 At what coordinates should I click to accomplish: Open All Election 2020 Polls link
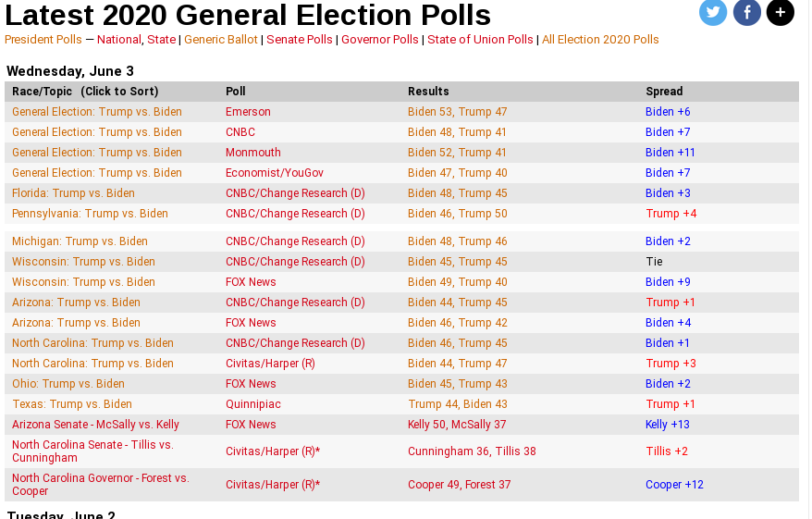point(600,40)
